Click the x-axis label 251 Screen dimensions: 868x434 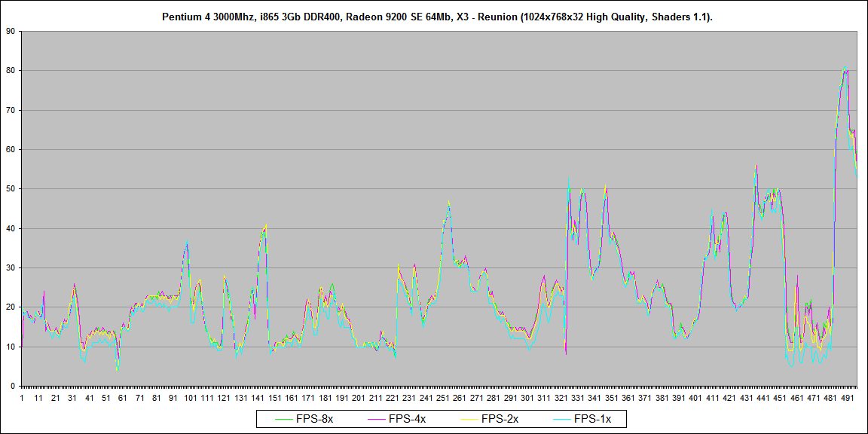click(443, 398)
